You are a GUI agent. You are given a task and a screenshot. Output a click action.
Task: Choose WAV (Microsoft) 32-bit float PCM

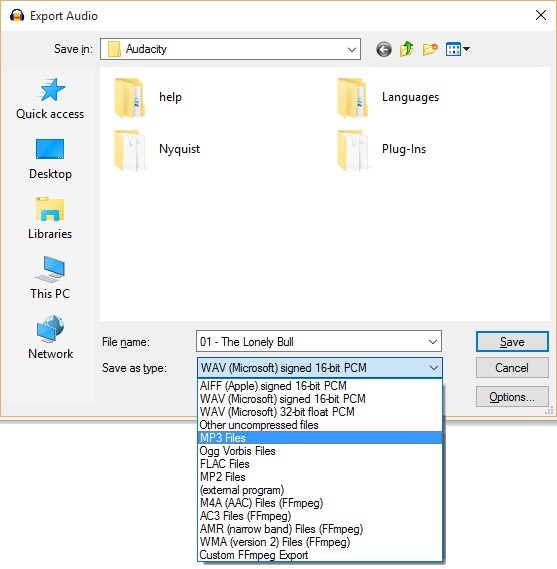pyautogui.click(x=320, y=412)
